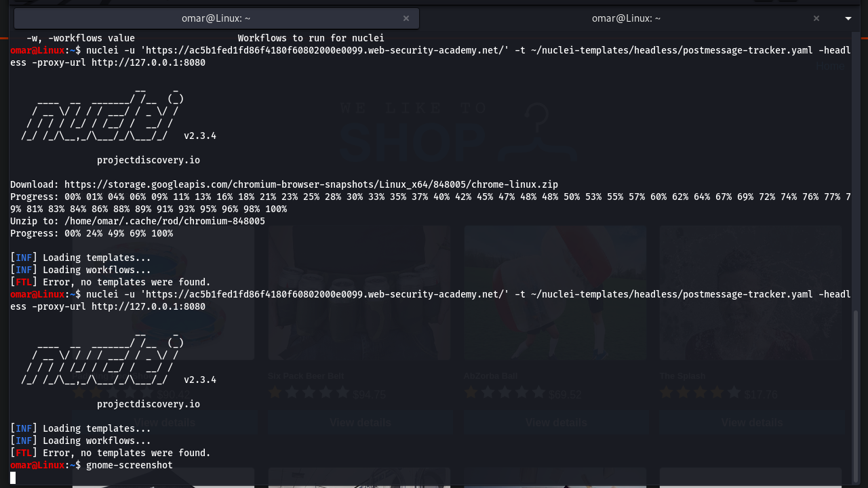Click the red FTL error tag

23,453
